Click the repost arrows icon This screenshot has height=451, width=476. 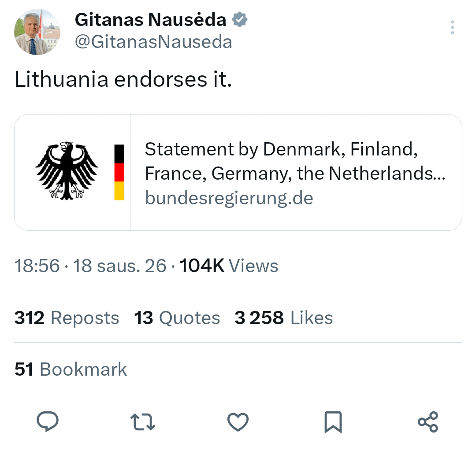(142, 421)
